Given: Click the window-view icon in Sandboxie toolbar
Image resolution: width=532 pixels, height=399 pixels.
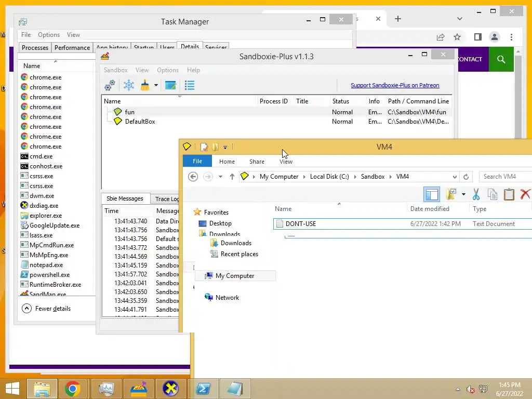Looking at the screenshot, I should [170, 85].
